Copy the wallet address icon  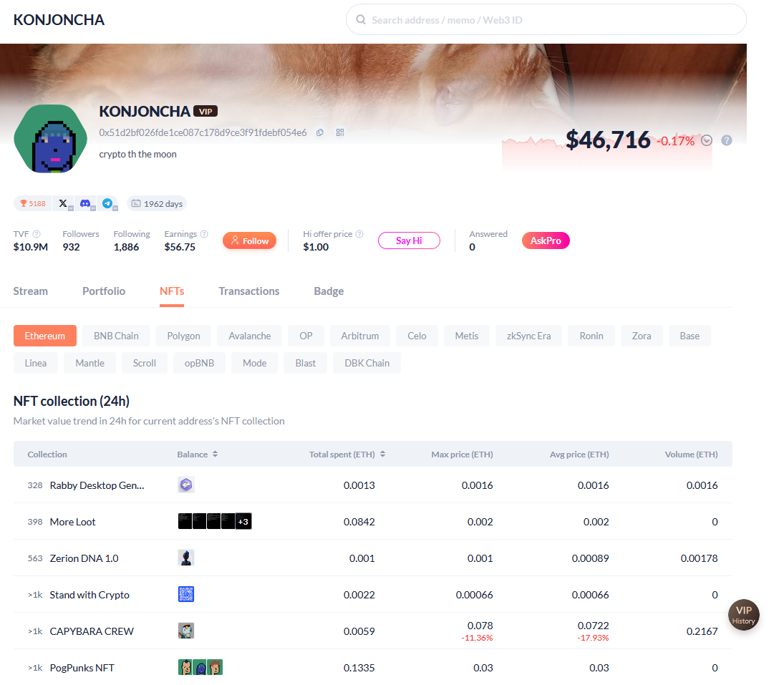pyautogui.click(x=320, y=132)
